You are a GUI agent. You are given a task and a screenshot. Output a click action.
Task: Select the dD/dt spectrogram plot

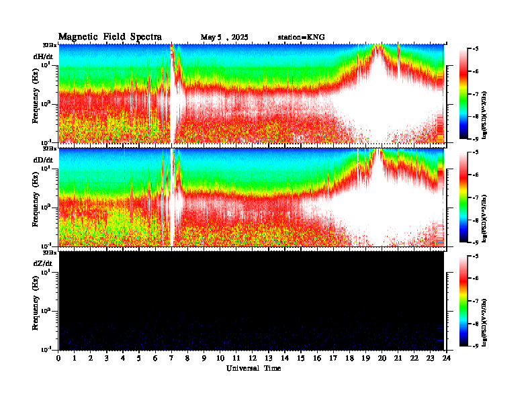tap(251, 197)
